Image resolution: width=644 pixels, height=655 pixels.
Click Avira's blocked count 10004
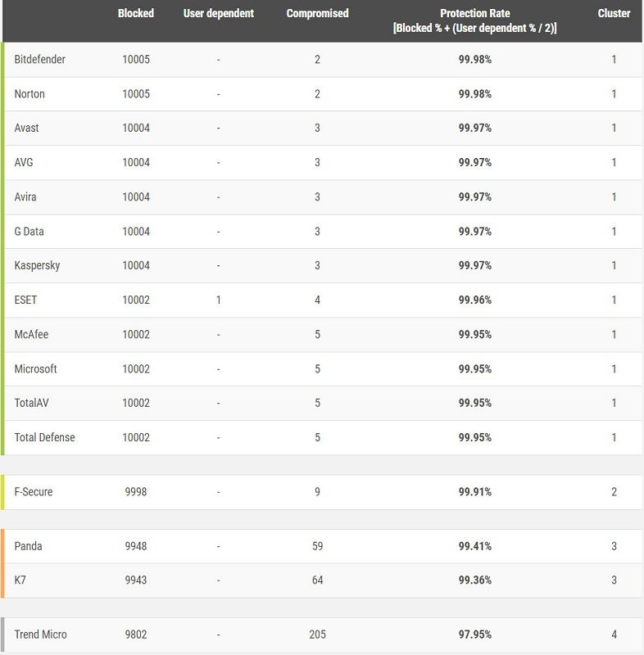(x=136, y=197)
